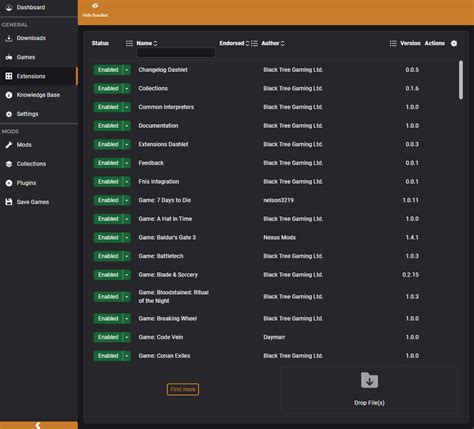Click author name nelson3219
This screenshot has width=474, height=429.
[x=279, y=200]
